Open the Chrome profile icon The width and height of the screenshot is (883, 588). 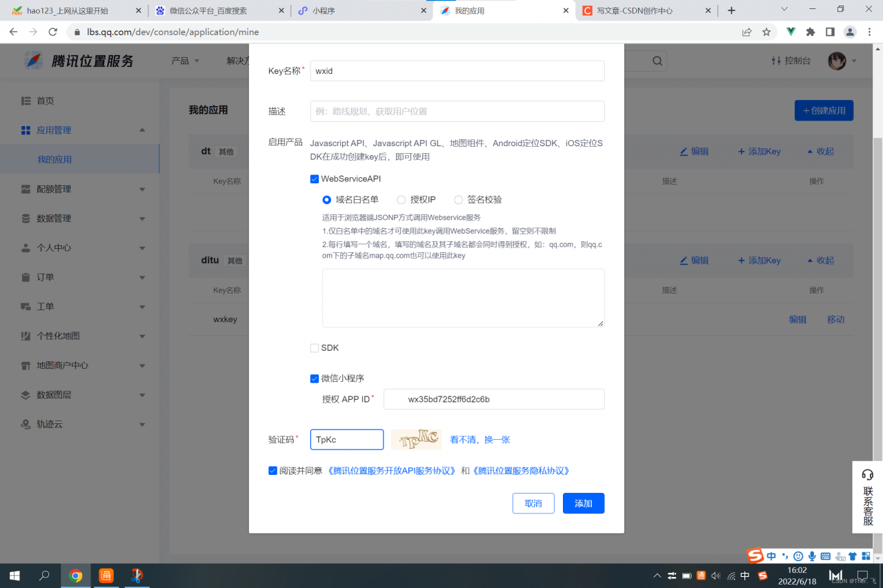[x=850, y=32]
